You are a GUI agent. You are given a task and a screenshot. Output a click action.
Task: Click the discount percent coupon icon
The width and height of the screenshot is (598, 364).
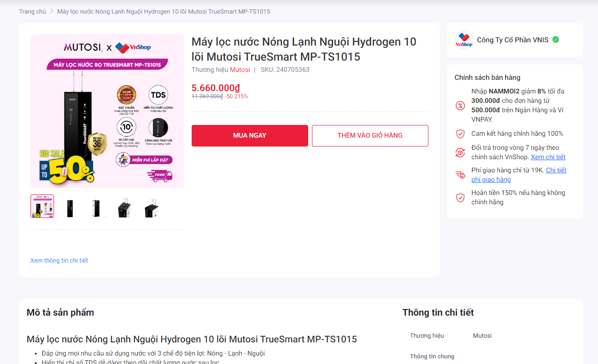[x=460, y=106]
